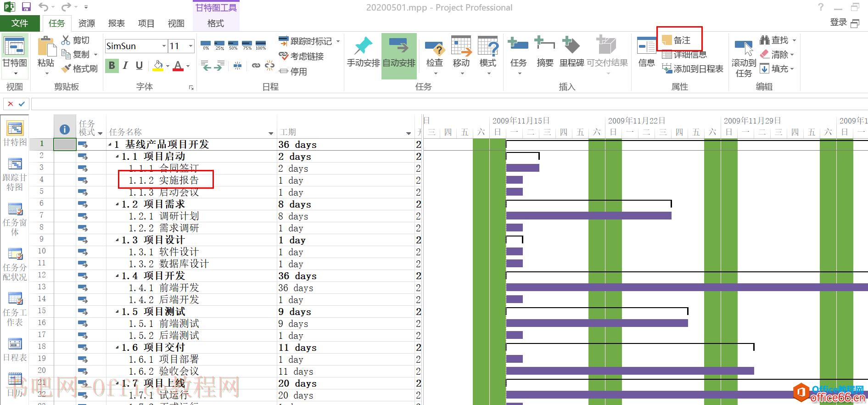The height and width of the screenshot is (405, 868).
Task: Toggle Auto Schedule (自动安排) mode
Action: [x=399, y=56]
